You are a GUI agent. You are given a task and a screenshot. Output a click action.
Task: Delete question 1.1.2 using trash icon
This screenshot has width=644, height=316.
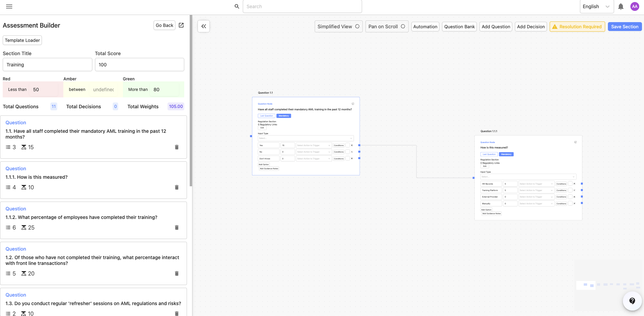coord(176,227)
